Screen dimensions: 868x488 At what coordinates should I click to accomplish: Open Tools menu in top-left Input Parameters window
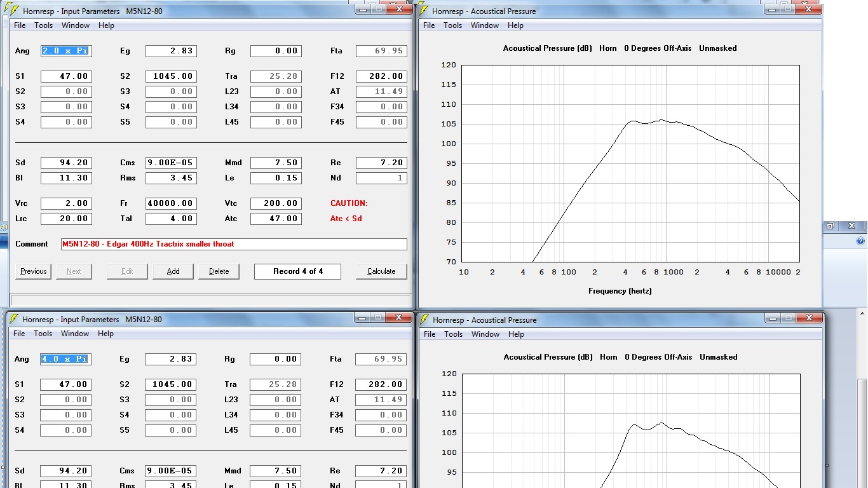[x=44, y=25]
